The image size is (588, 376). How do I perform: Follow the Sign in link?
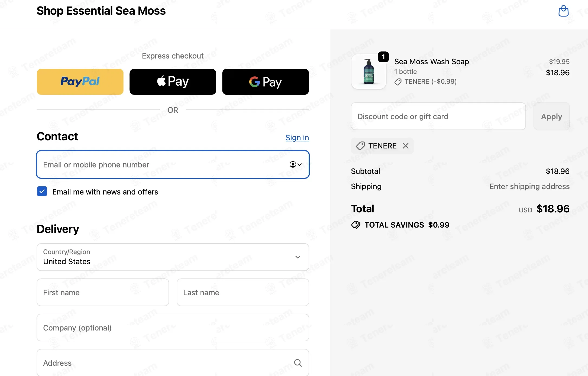297,138
